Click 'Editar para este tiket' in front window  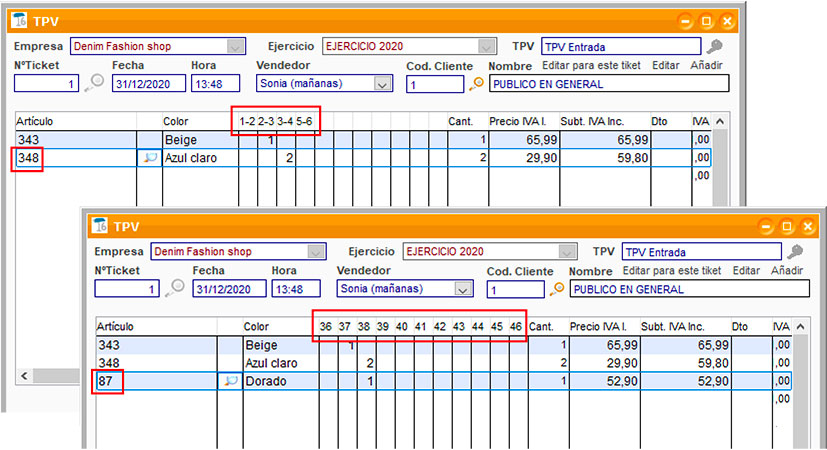click(671, 270)
